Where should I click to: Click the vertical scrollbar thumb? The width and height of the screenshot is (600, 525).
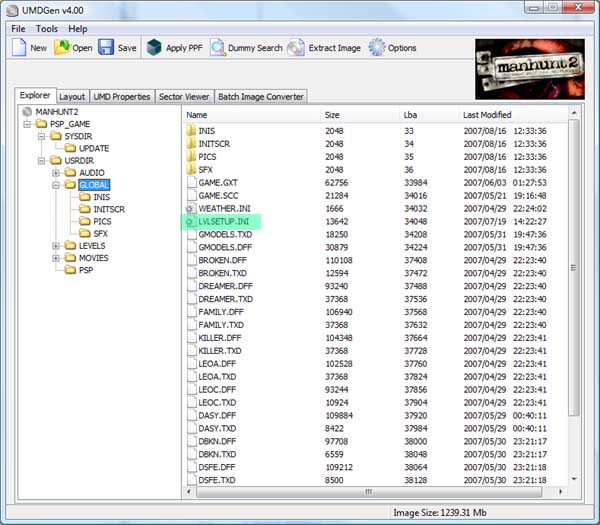574,267
